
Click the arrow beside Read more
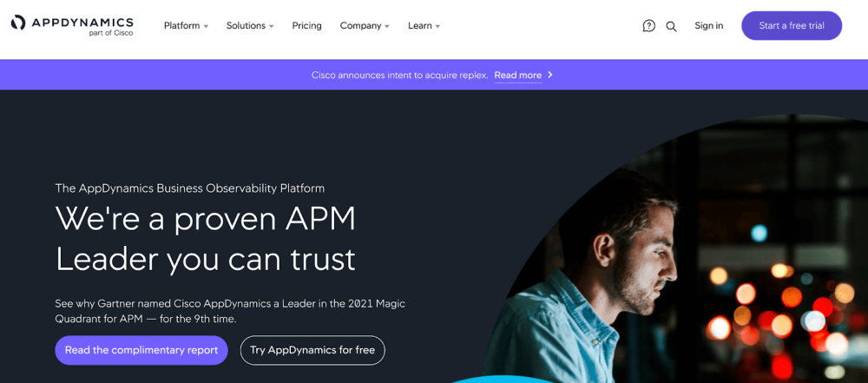pyautogui.click(x=549, y=75)
